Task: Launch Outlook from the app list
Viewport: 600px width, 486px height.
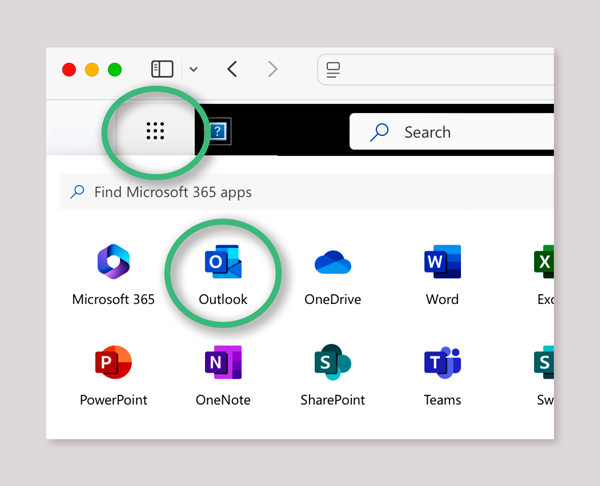Action: 223,275
